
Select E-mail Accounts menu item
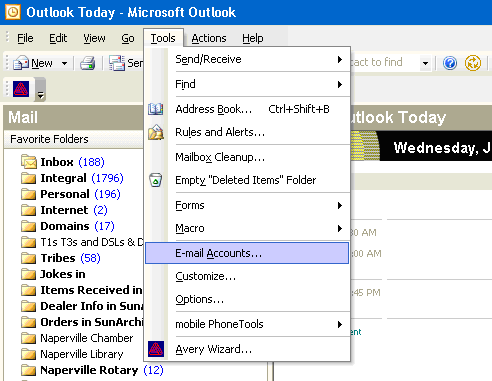(x=247, y=253)
